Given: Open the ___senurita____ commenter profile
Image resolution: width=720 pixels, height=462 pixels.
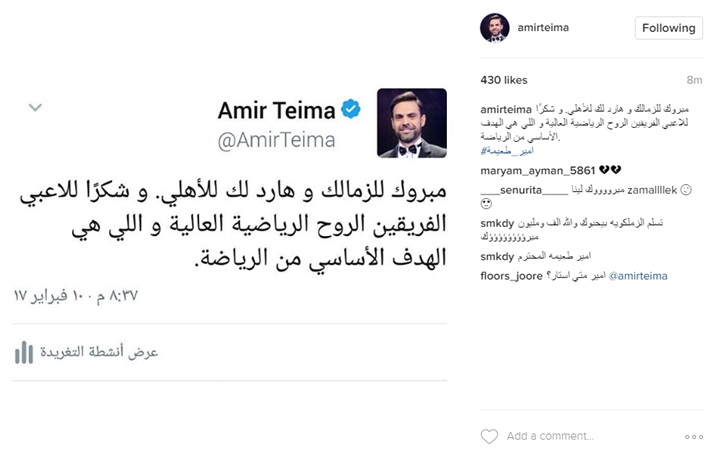Looking at the screenshot, I should (524, 190).
